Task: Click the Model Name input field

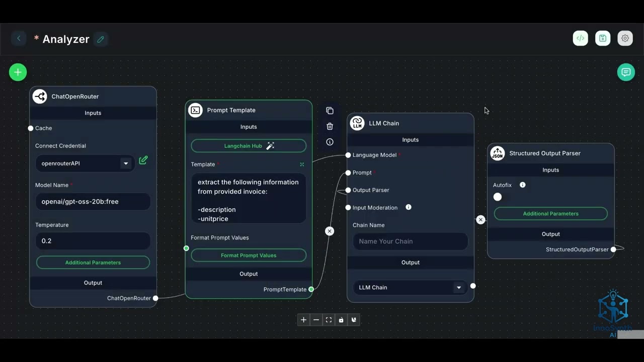Action: 93,202
